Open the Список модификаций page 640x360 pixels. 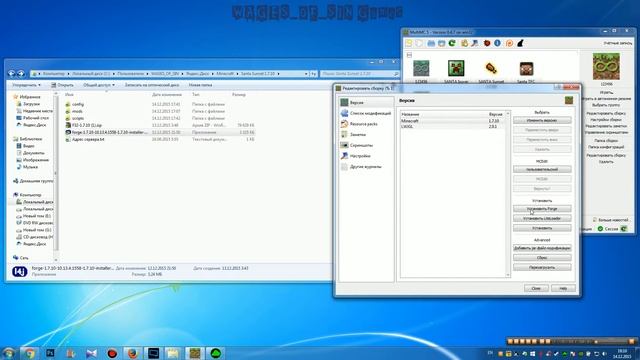point(366,113)
